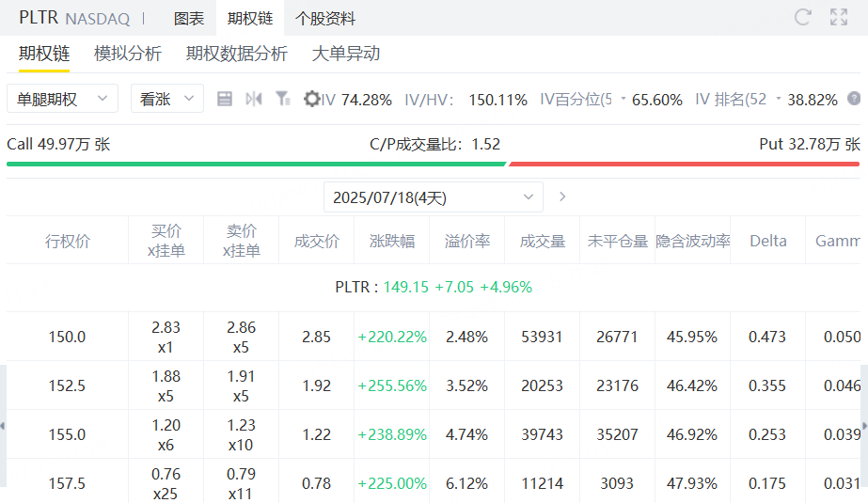Toggle fullscreen with the expand icon
The image size is (868, 503).
pyautogui.click(x=839, y=17)
